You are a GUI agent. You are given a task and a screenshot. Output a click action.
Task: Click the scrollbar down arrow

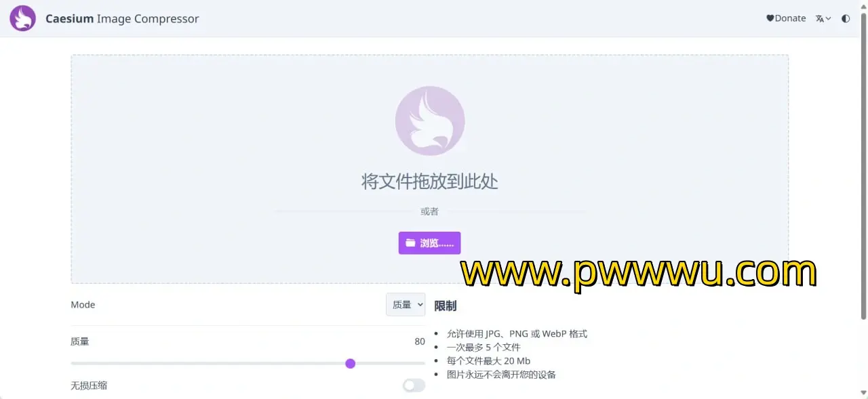(x=863, y=394)
